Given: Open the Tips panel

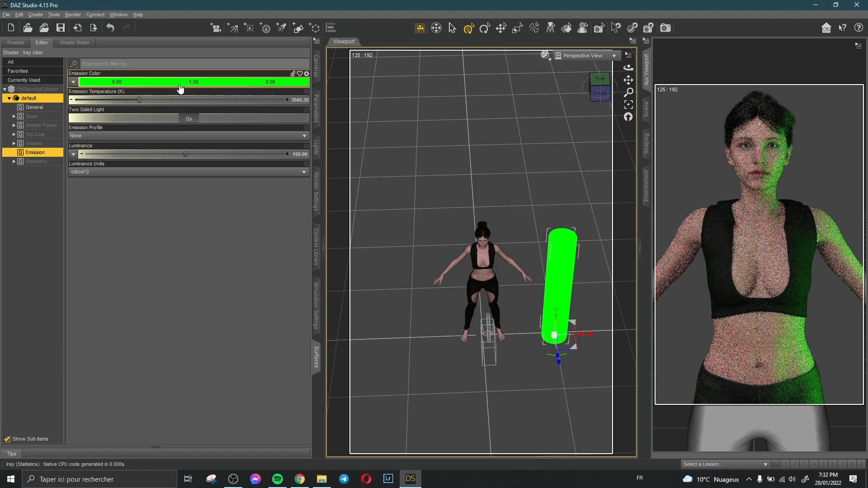Looking at the screenshot, I should [x=12, y=454].
